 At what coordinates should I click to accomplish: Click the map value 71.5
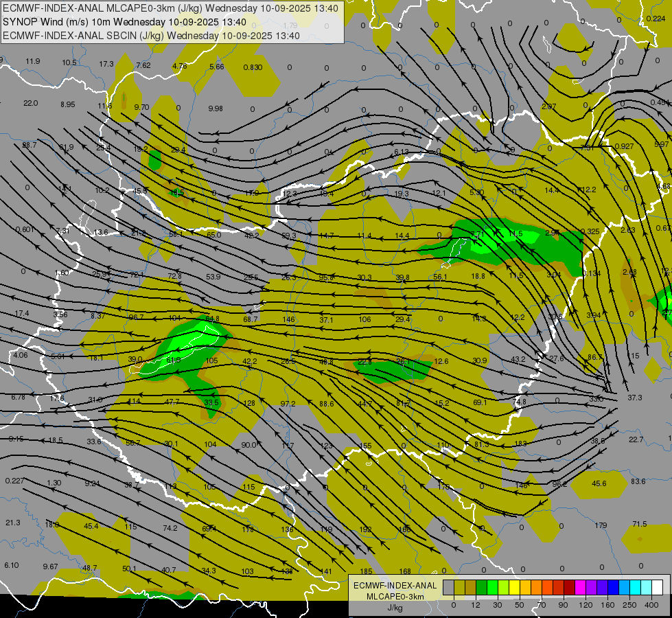(640, 524)
